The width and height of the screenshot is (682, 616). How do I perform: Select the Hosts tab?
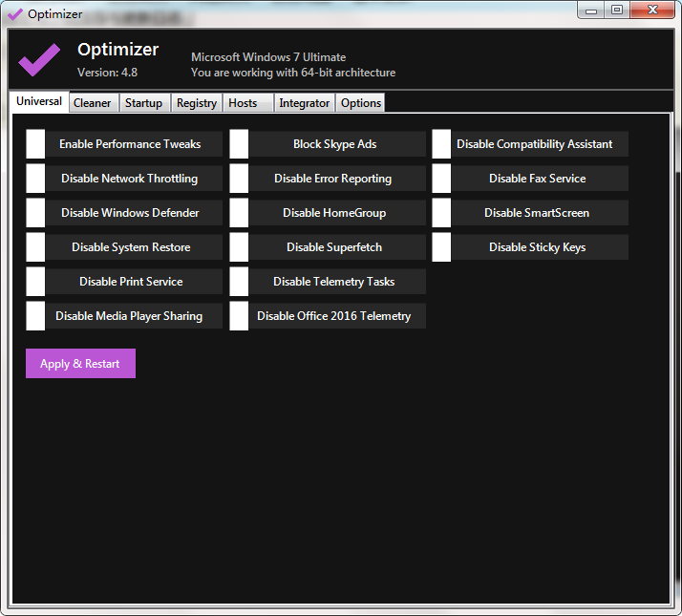click(x=244, y=103)
